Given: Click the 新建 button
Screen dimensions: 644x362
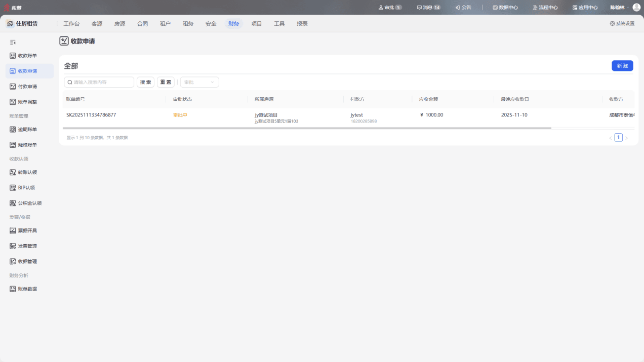Looking at the screenshot, I should pyautogui.click(x=622, y=66).
